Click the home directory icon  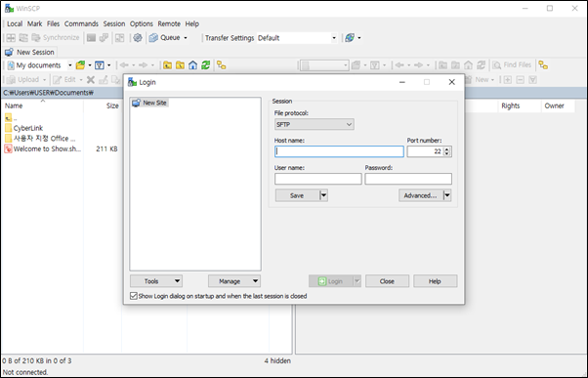(192, 65)
